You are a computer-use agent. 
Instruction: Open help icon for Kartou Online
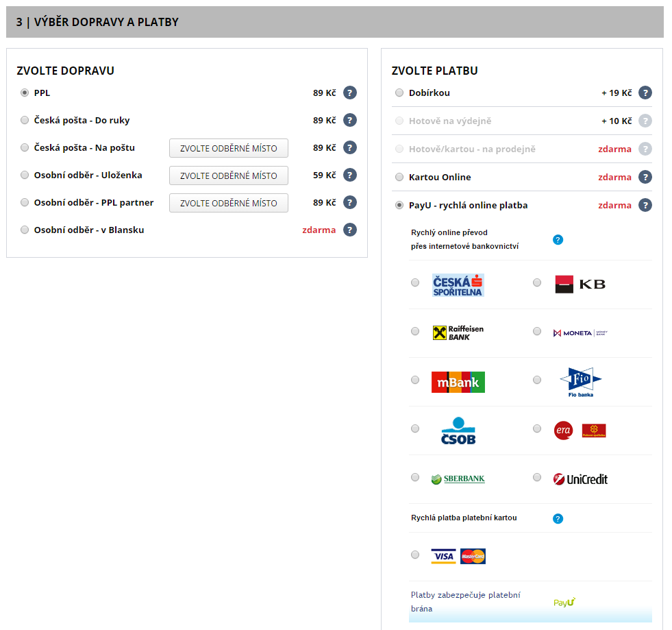click(x=645, y=177)
